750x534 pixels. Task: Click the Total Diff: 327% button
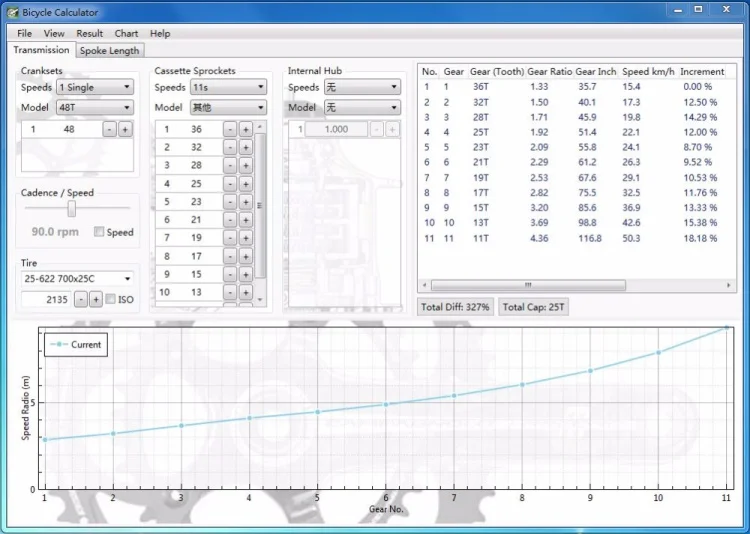pyautogui.click(x=456, y=307)
